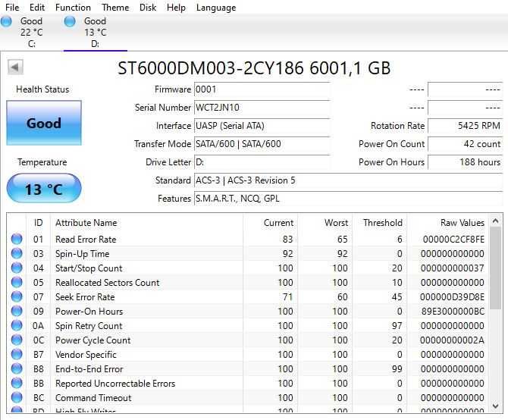Click the status orb for Vendor Specific
This screenshot has height=420, width=508.
point(17,354)
